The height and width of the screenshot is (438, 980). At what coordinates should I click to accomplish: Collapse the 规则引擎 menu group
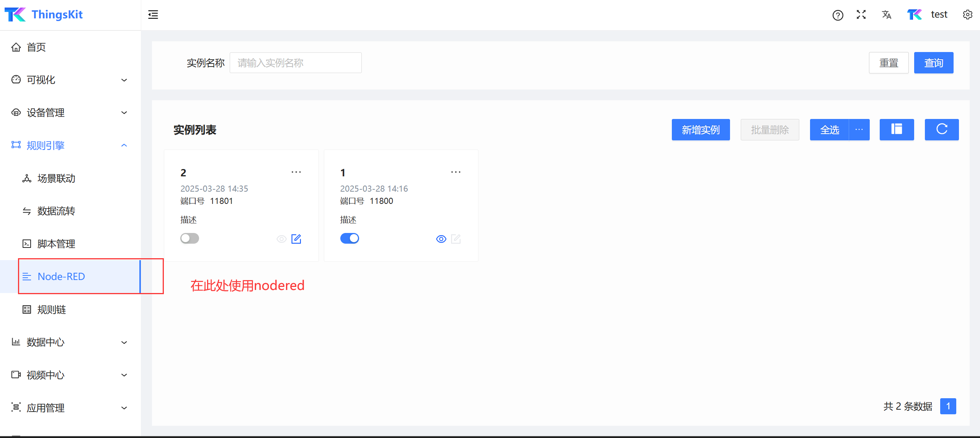[x=69, y=145]
